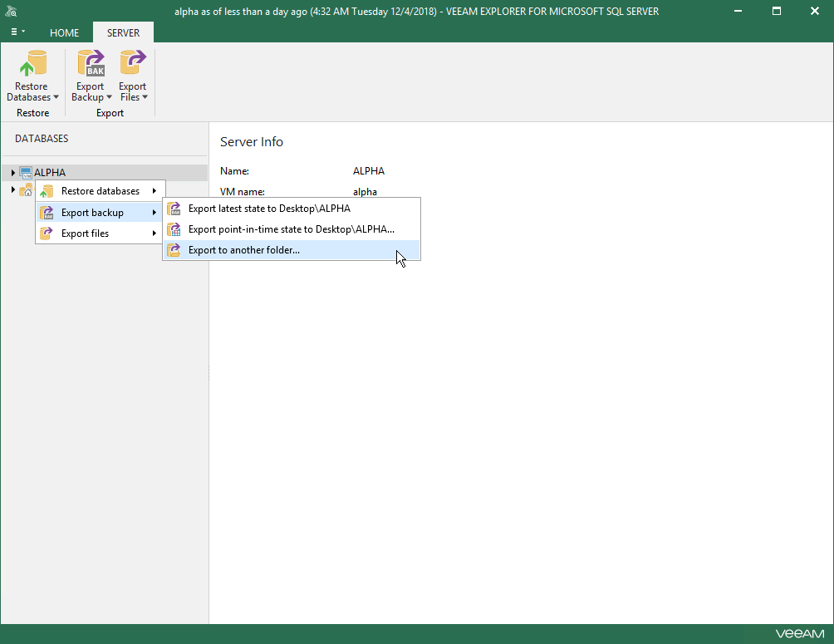The height and width of the screenshot is (644, 834).
Task: Click the Restore ribbon group label
Action: (x=33, y=113)
